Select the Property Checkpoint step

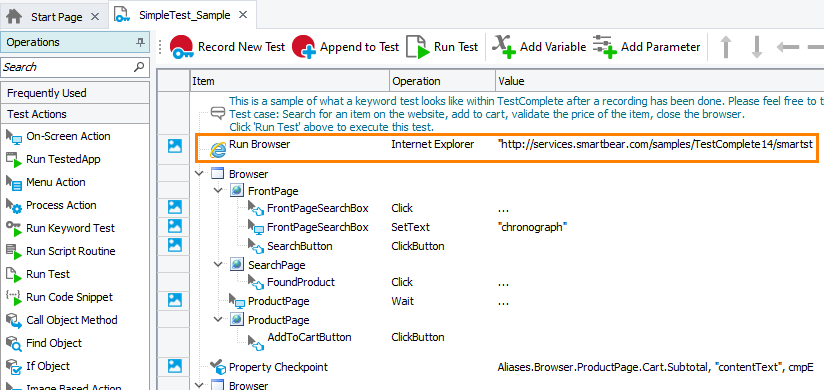(278, 367)
